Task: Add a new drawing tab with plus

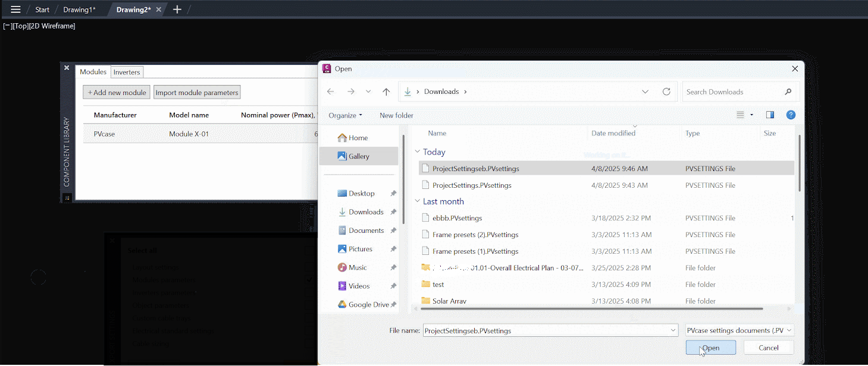Action: click(x=177, y=10)
